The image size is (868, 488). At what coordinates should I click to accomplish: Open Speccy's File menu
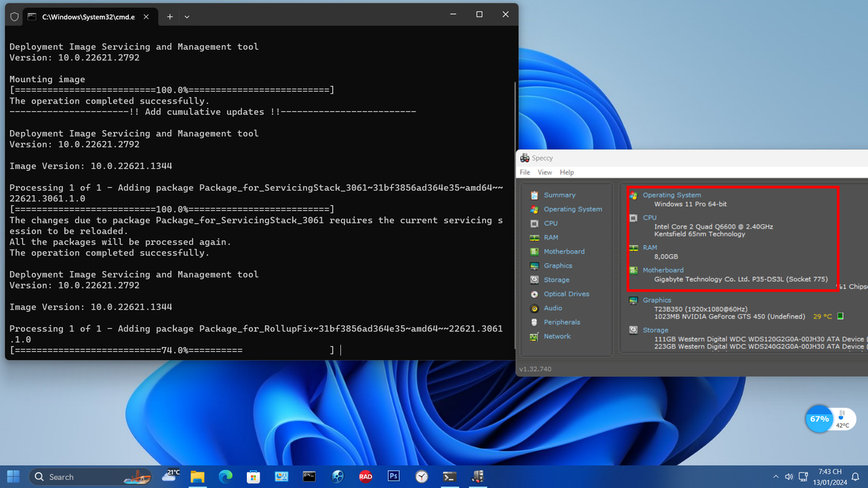tap(525, 173)
